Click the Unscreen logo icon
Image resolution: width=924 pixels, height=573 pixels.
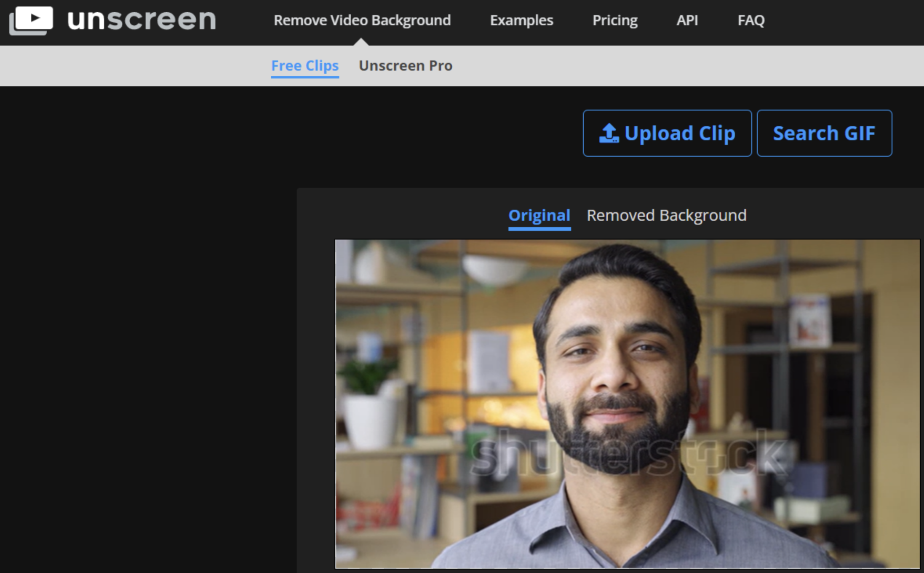pos(31,19)
